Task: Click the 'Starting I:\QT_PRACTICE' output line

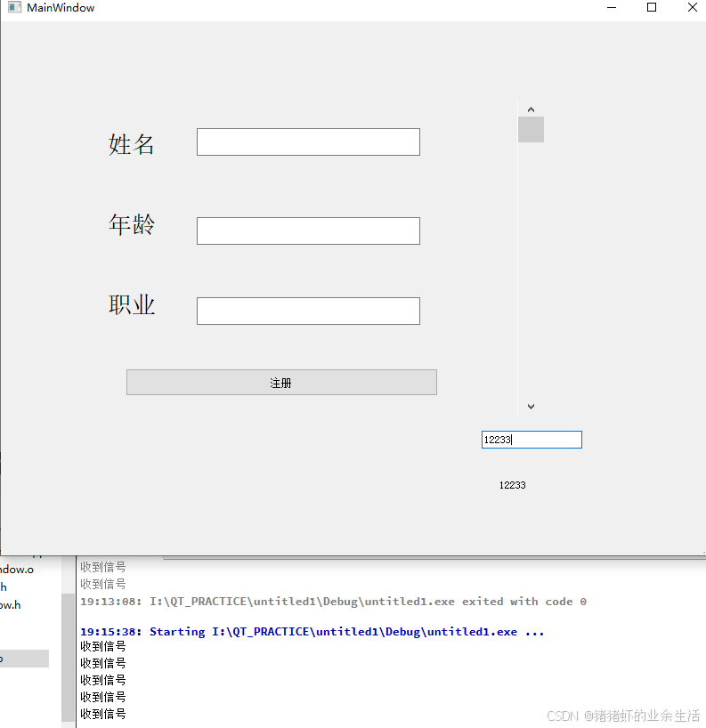Action: [312, 632]
